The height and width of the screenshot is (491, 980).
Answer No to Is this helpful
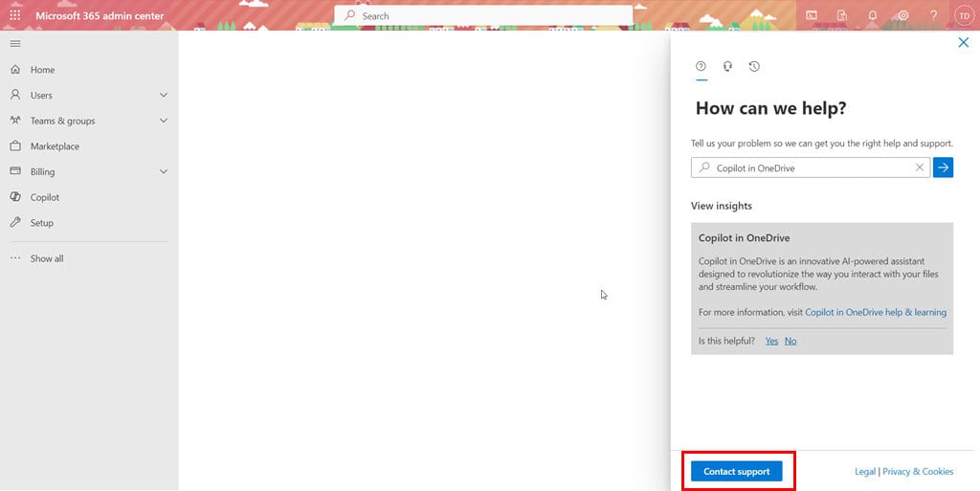791,341
